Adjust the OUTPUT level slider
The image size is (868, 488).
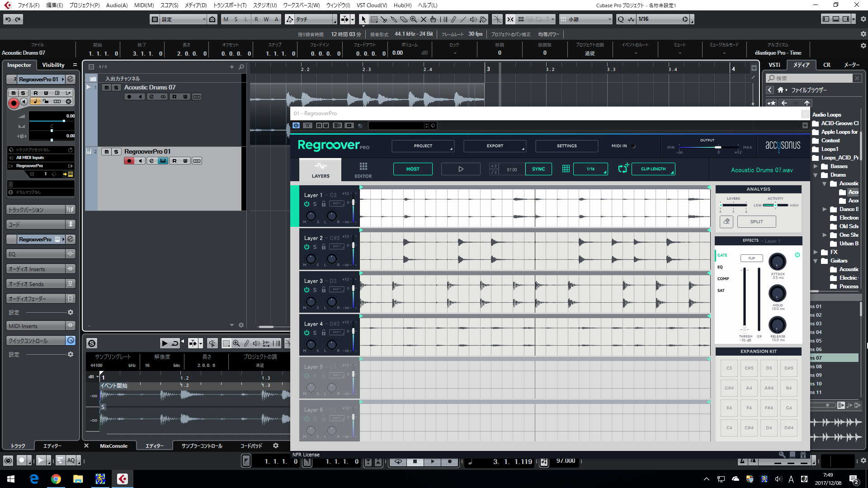click(x=709, y=147)
